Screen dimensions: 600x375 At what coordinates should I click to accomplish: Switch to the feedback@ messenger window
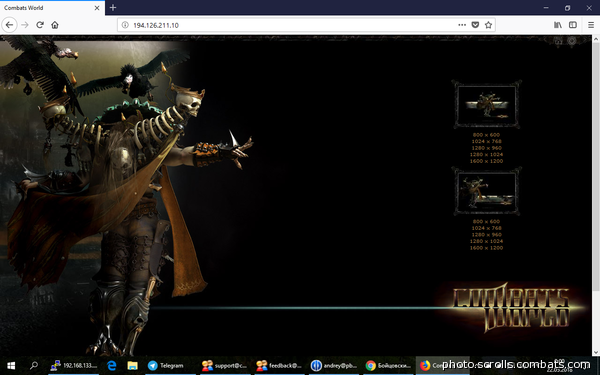[279, 366]
